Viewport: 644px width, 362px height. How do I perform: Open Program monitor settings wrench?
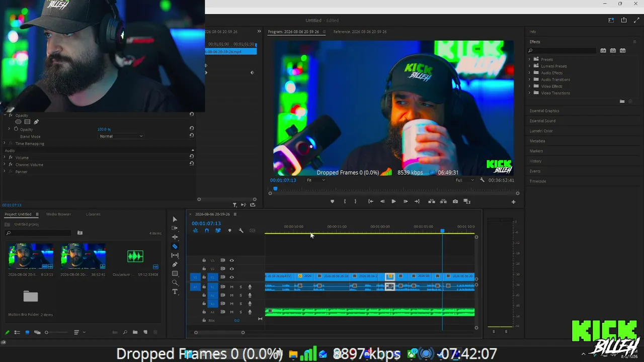[x=482, y=180]
